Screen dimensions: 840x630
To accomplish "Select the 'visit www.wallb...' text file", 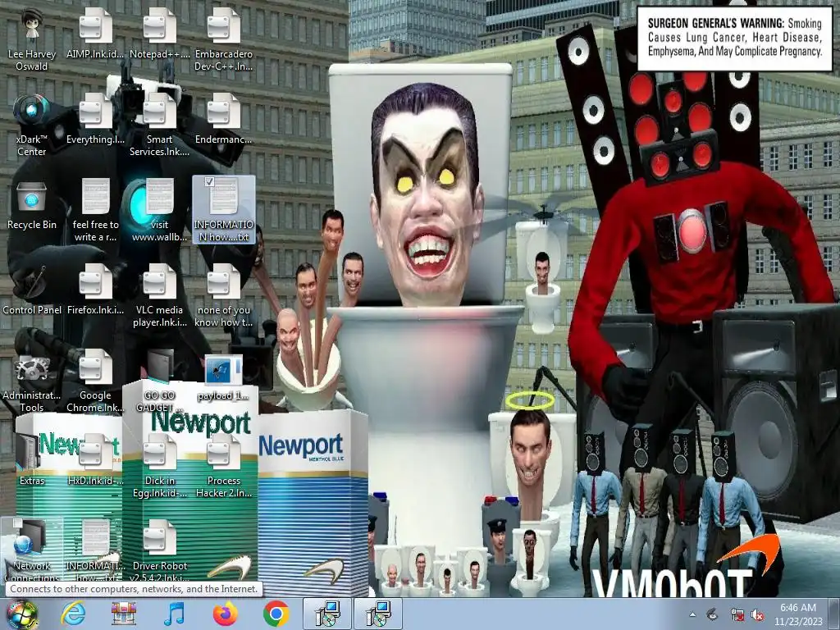I will tap(160, 211).
